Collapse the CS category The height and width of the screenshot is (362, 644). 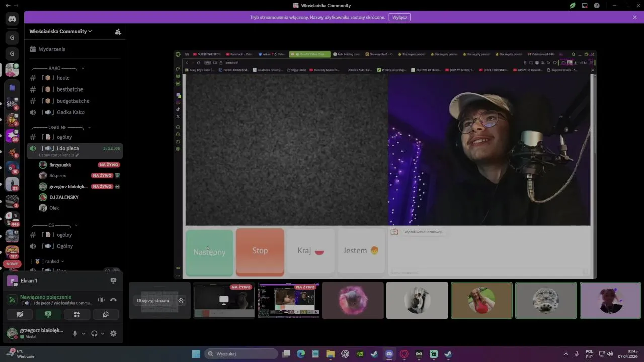[54, 226]
